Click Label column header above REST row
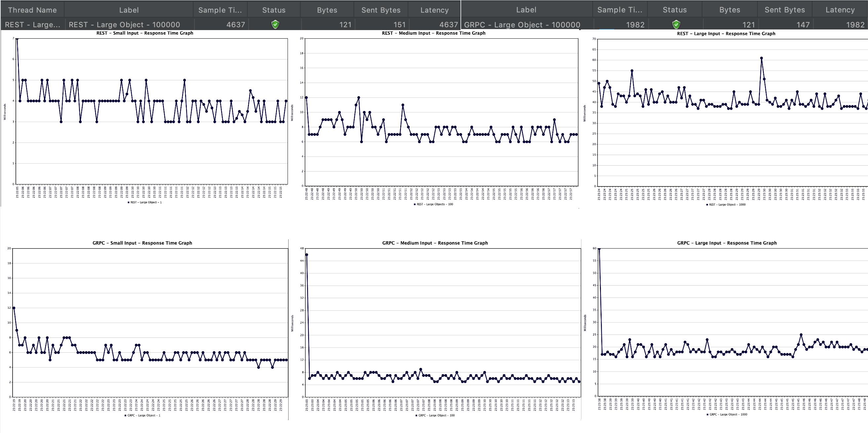This screenshot has width=868, height=433. click(x=129, y=10)
